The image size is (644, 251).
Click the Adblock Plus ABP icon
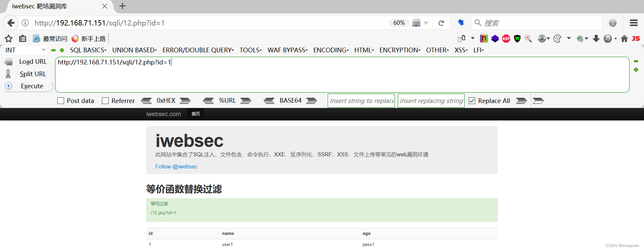(506, 39)
